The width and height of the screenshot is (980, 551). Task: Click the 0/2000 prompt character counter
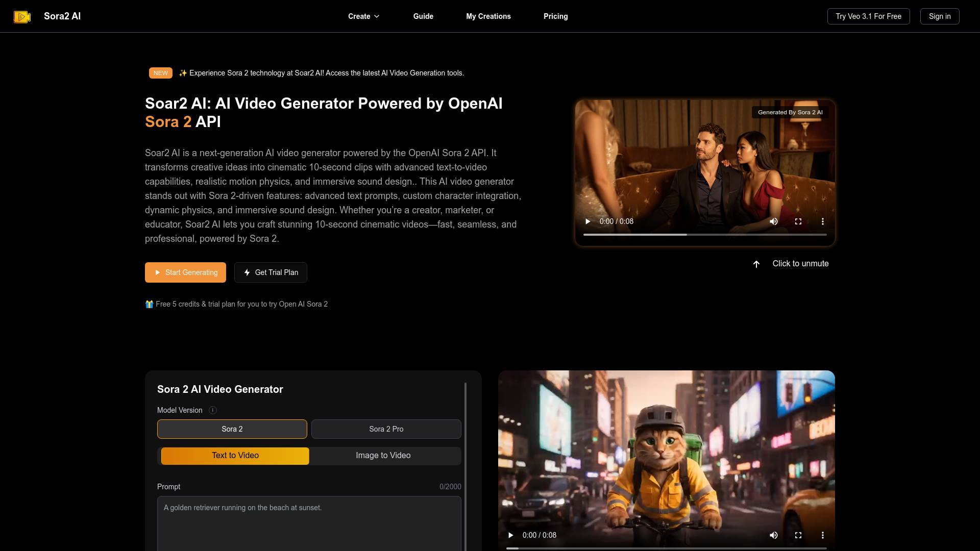tap(450, 487)
